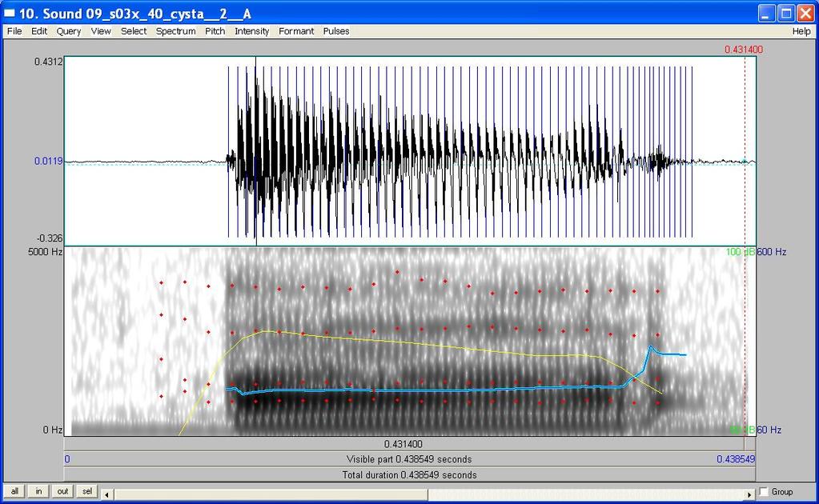Open the Pitch menu

pos(215,31)
